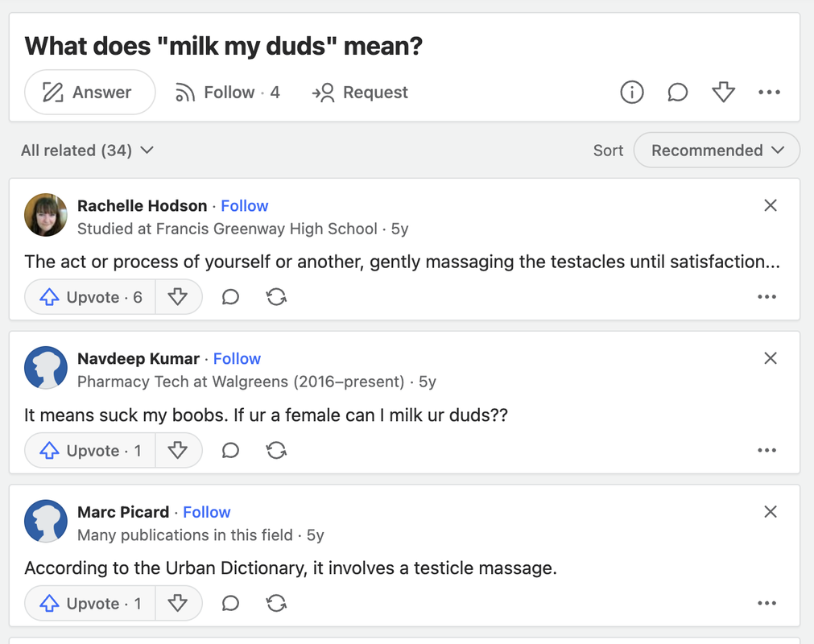Open question's more options menu
Image resolution: width=814 pixels, height=644 pixels.
[x=769, y=93]
